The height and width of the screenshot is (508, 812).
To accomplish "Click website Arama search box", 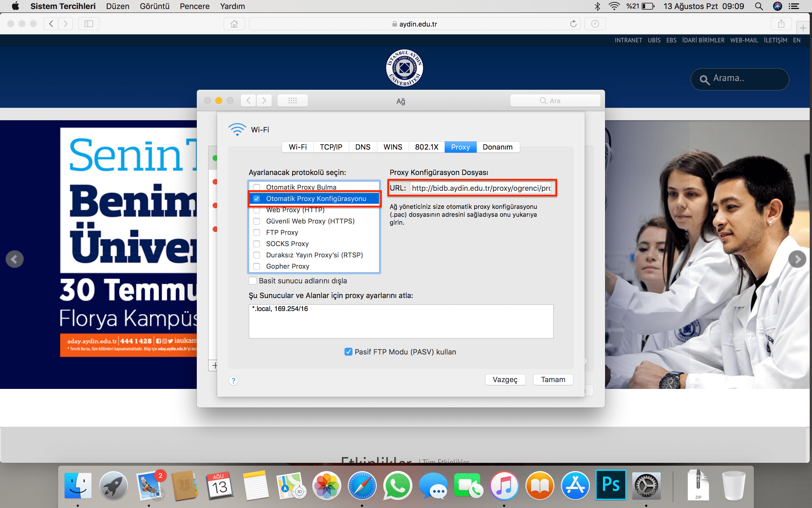I will (x=740, y=79).
